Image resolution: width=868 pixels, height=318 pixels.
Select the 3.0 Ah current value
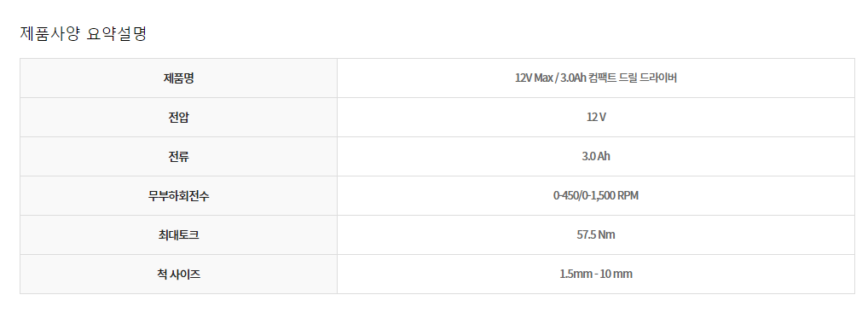596,157
